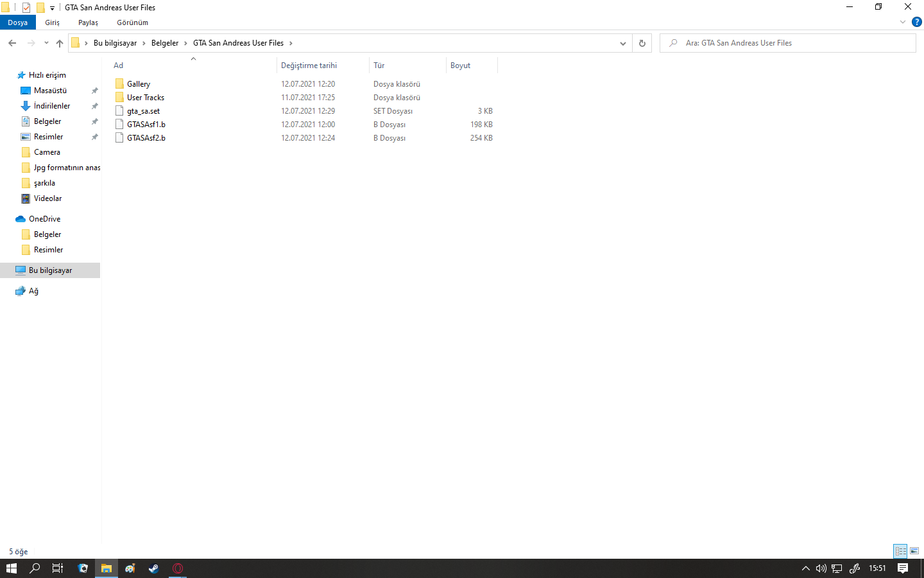The width and height of the screenshot is (924, 578).
Task: Open the Dosya menu
Action: click(18, 22)
